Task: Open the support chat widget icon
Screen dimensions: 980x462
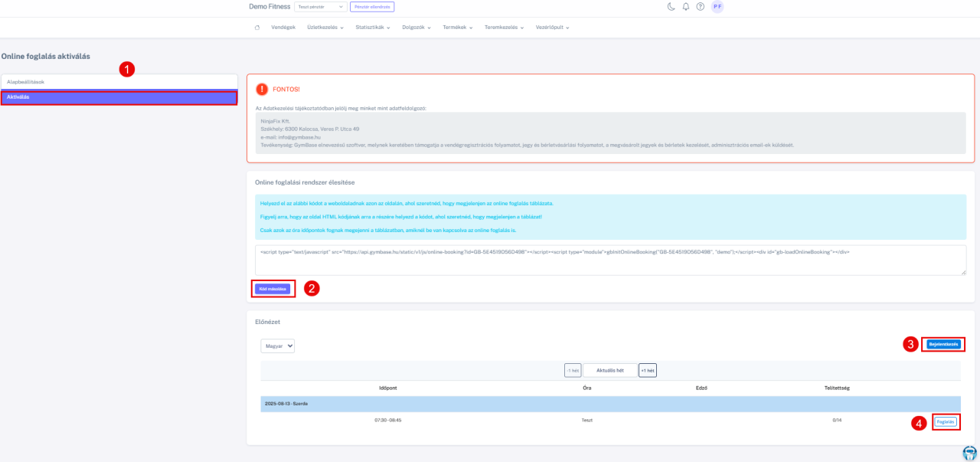Action: pos(970,452)
